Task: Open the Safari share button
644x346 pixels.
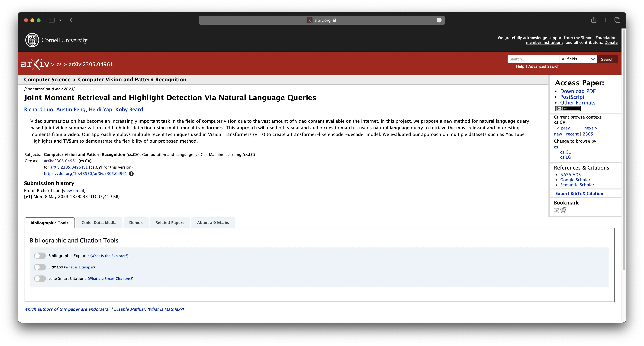Action: pyautogui.click(x=593, y=20)
